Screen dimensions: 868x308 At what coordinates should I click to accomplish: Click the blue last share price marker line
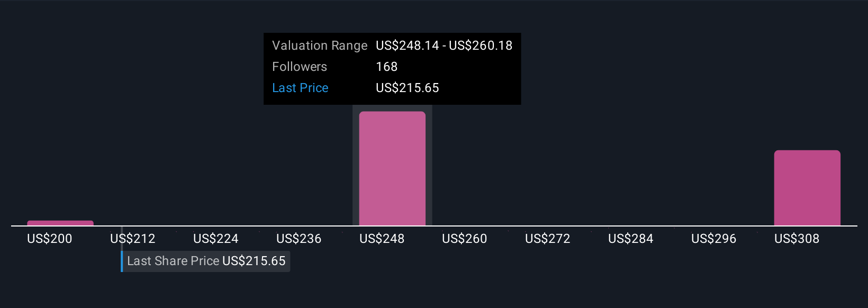click(x=122, y=261)
